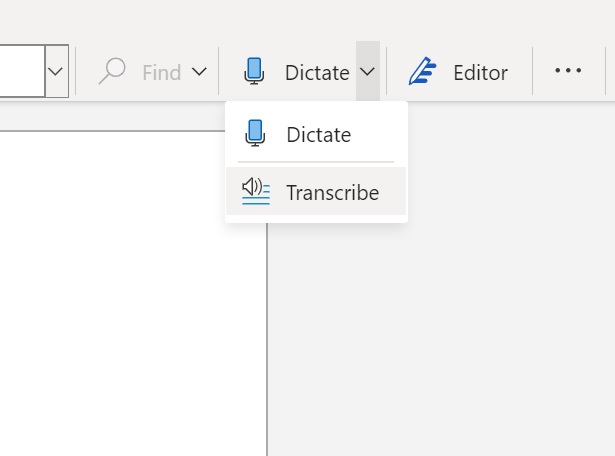Click inside the combo box text field

pos(20,71)
